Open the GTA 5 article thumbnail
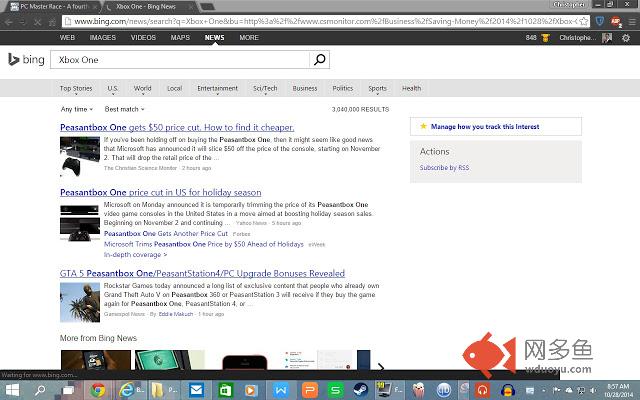640x400 pixels. pyautogui.click(x=80, y=302)
